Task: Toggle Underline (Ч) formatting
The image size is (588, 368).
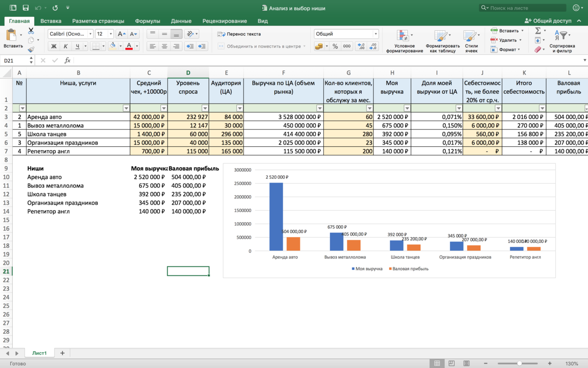Action: click(x=78, y=46)
